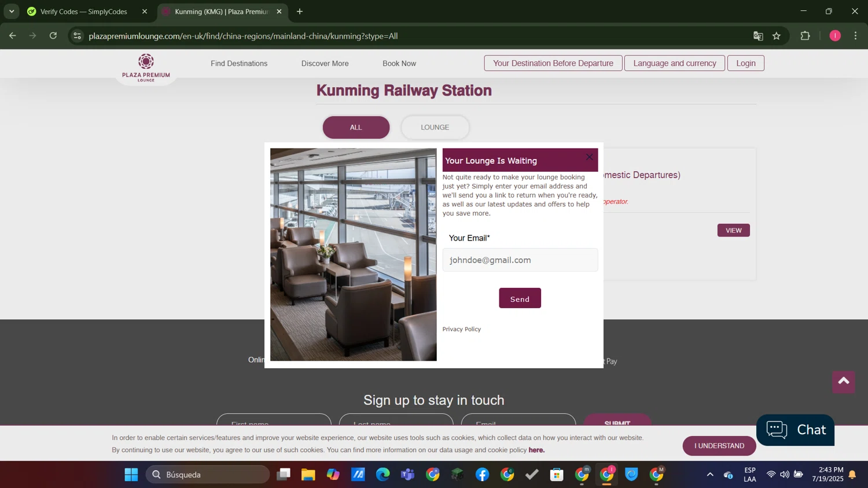Open the checkmark app on the taskbar
868x488 pixels.
532,475
